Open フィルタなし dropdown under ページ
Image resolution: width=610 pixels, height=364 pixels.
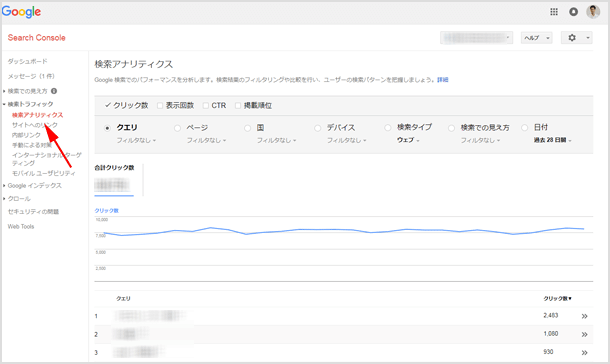(206, 140)
